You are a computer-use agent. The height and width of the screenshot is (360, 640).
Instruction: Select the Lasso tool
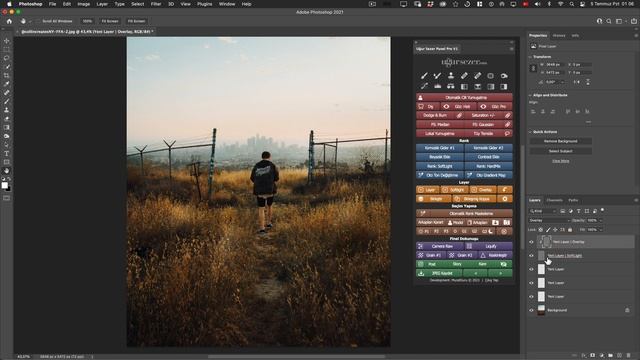[7, 58]
